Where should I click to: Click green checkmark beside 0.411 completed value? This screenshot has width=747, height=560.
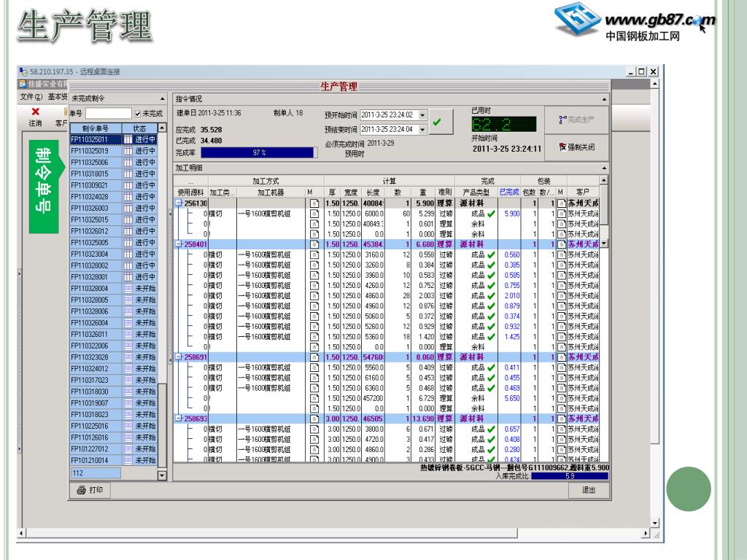[491, 367]
